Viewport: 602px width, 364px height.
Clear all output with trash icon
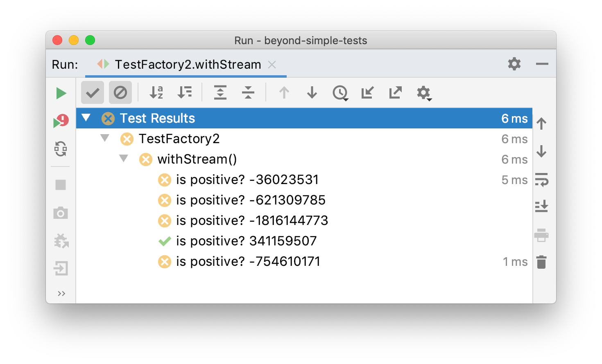click(541, 262)
